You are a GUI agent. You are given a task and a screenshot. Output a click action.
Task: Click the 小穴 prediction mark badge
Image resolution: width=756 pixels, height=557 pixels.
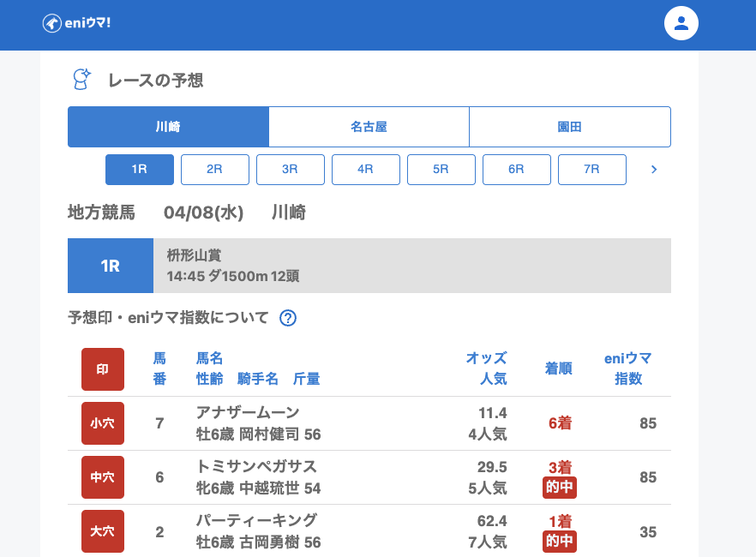tap(103, 423)
